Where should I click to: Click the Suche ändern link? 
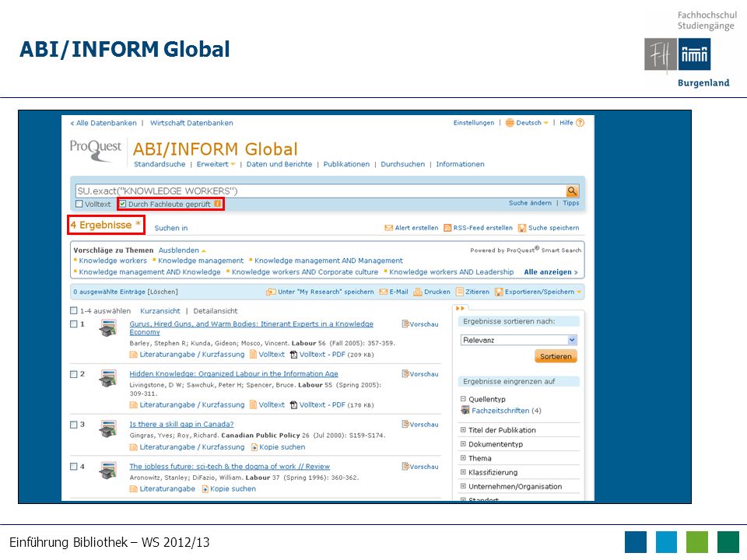[x=530, y=203]
